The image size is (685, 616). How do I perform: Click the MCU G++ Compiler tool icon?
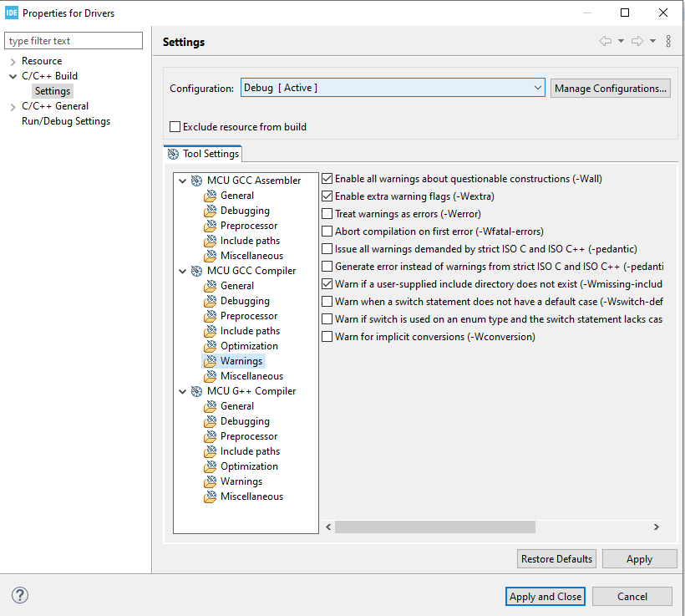click(196, 391)
